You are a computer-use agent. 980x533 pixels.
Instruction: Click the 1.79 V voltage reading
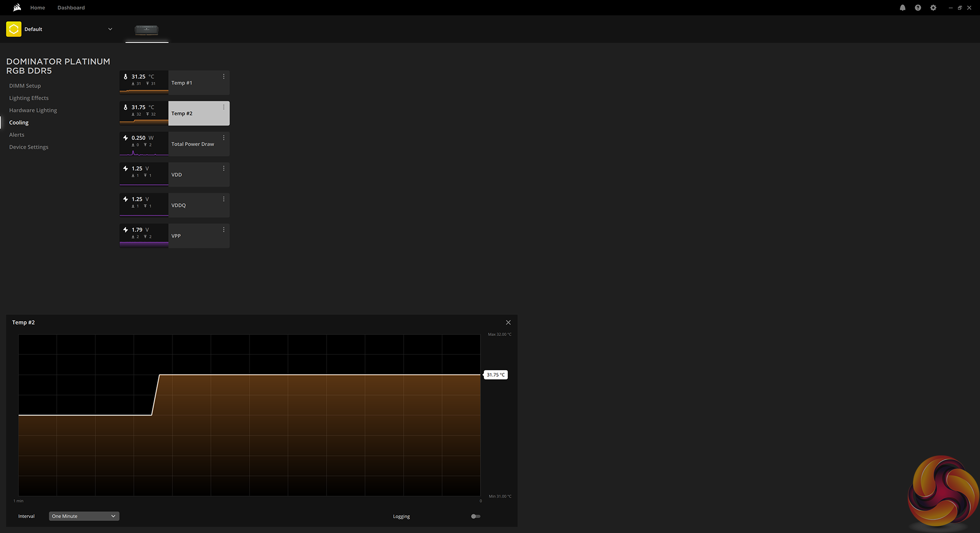140,230
